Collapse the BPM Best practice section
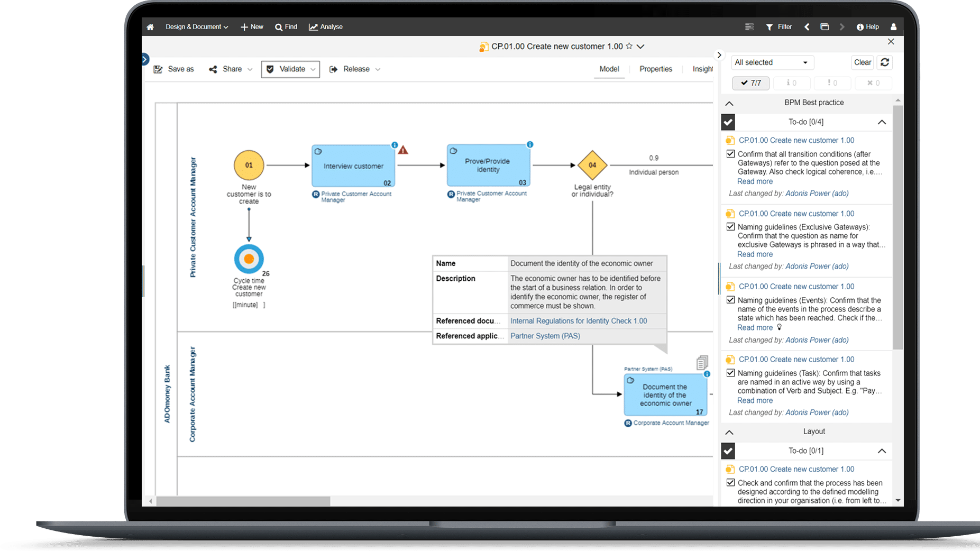This screenshot has height=551, width=980. pos(729,103)
